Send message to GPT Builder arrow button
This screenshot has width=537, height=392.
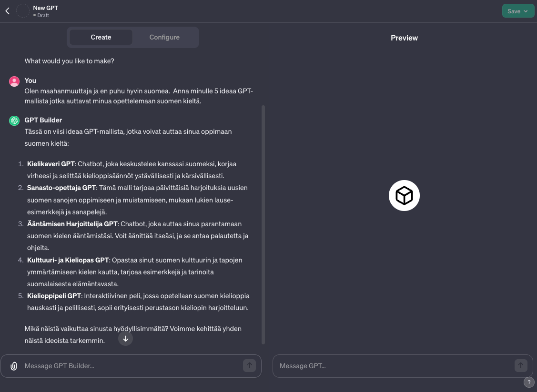[x=249, y=366]
